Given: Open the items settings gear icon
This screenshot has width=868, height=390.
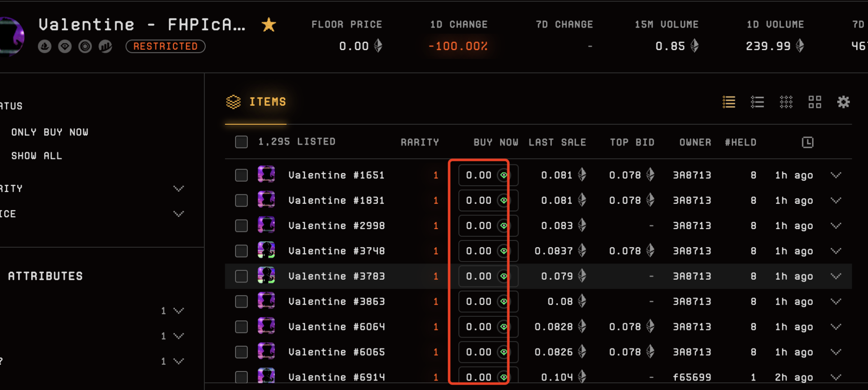Looking at the screenshot, I should click(843, 102).
